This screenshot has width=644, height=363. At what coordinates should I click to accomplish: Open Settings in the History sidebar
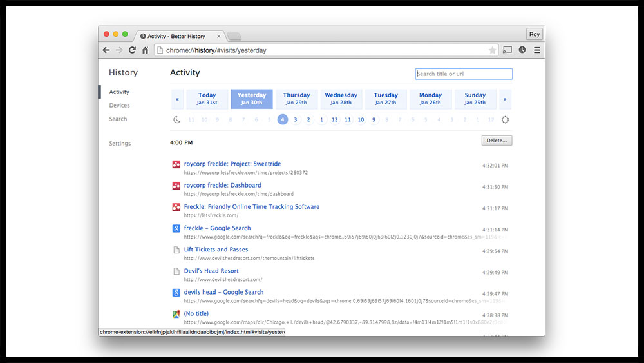click(120, 144)
